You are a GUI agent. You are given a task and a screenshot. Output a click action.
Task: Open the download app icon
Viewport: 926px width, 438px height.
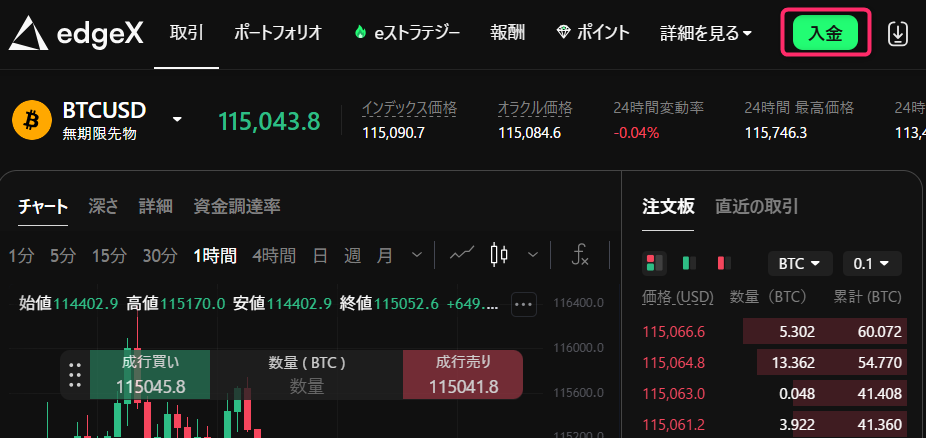898,34
